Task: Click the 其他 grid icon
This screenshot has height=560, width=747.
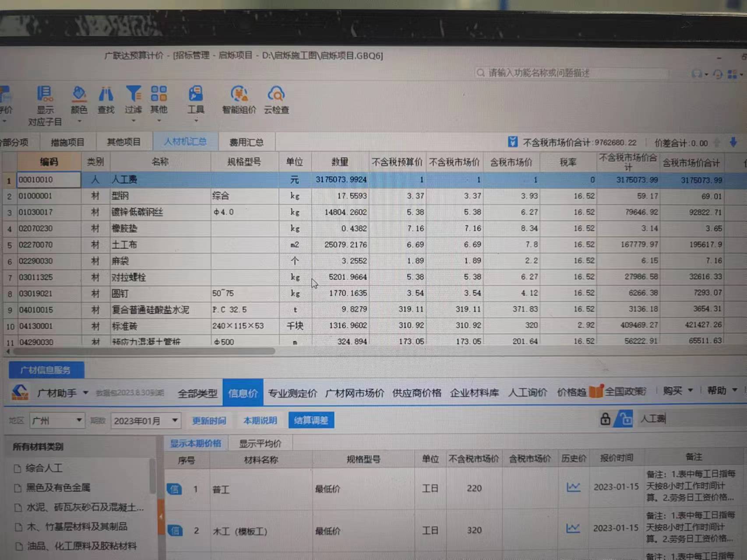Action: pos(159,93)
